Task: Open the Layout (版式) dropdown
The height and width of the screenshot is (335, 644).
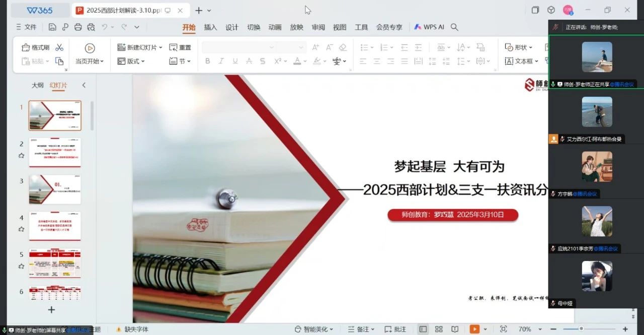Action: tap(143, 61)
